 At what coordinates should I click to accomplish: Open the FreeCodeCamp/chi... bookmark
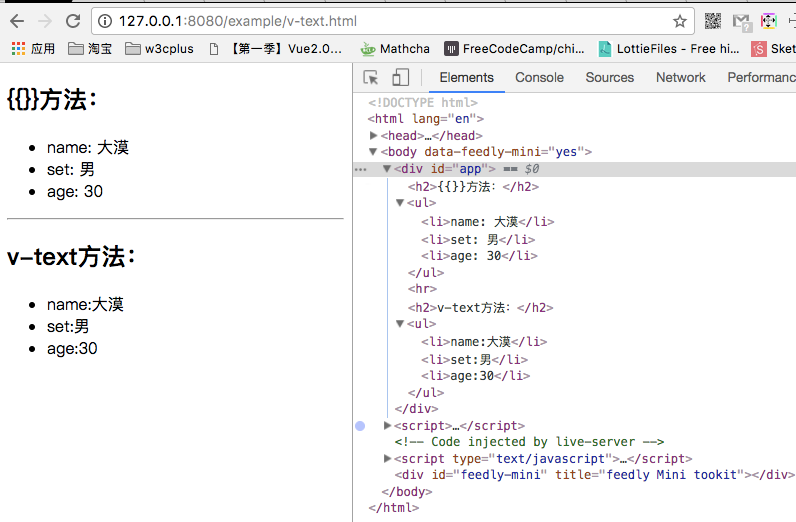tap(514, 49)
